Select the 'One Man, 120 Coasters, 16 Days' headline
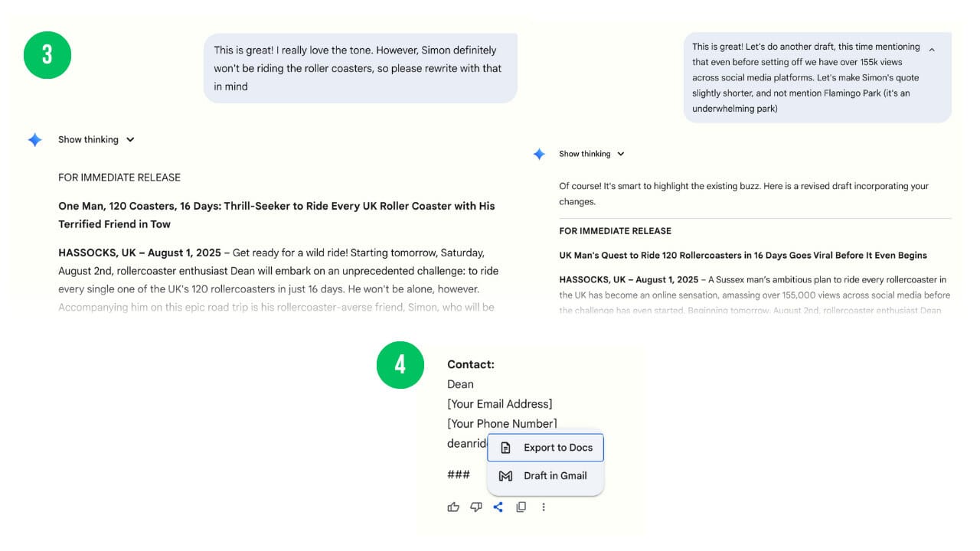980x551 pixels. pos(276,215)
